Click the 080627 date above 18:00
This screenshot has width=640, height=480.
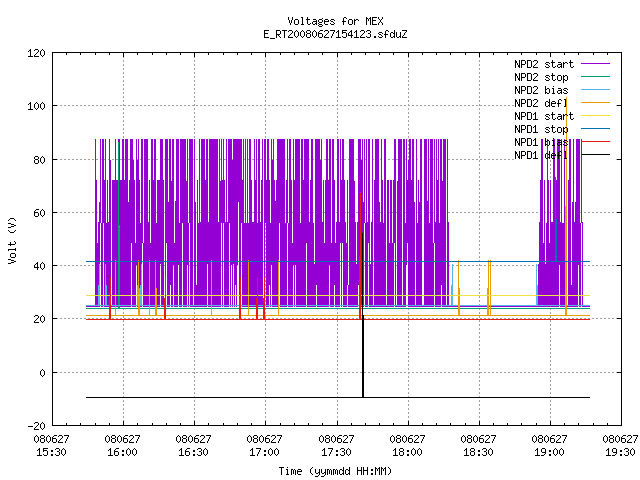(x=407, y=439)
